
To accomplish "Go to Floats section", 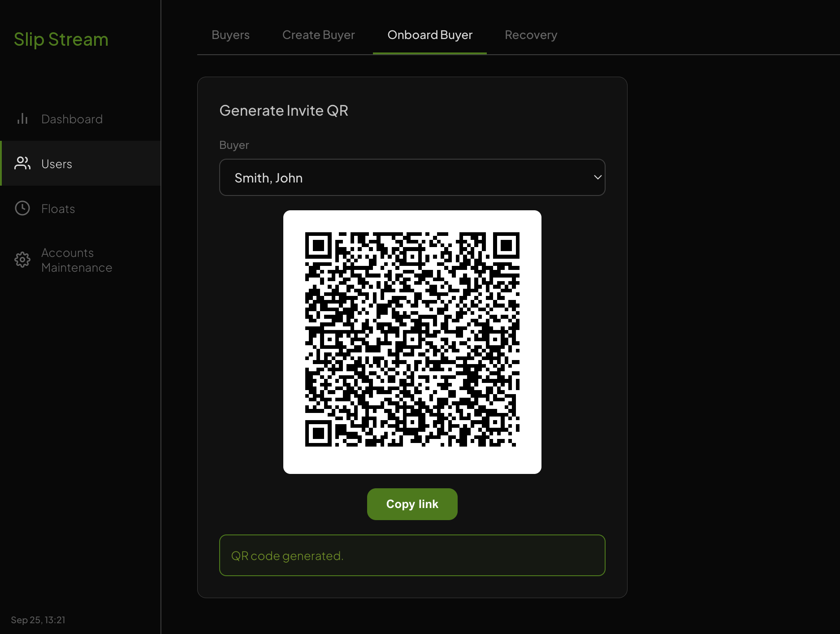I will [81, 208].
